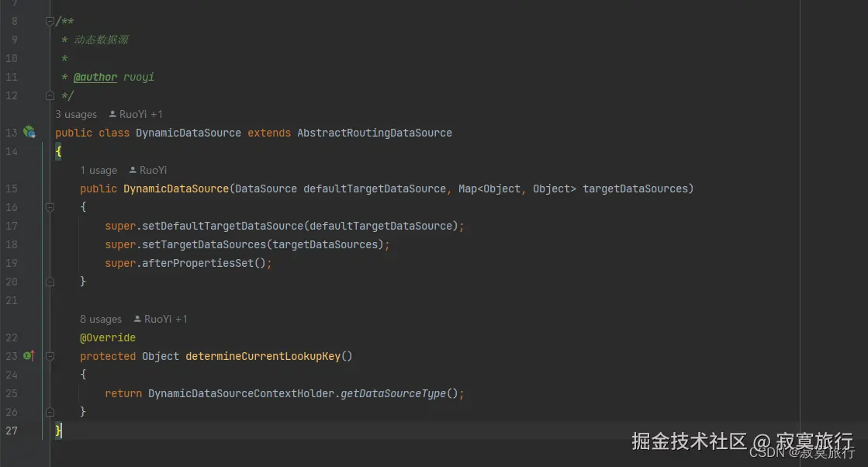Viewport: 868px width, 467px height.
Task: Click the setDefaultTargetDataSource call on line 17
Action: pos(223,226)
